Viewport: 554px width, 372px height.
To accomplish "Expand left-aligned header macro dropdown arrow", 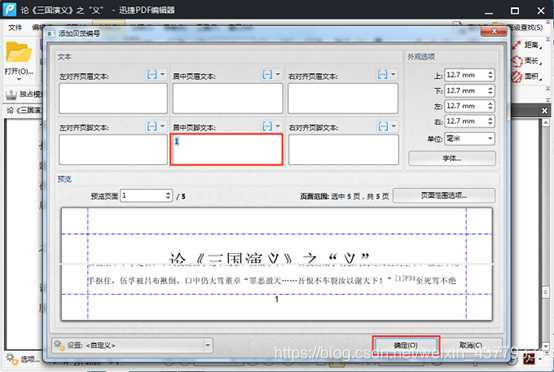I will [163, 75].
